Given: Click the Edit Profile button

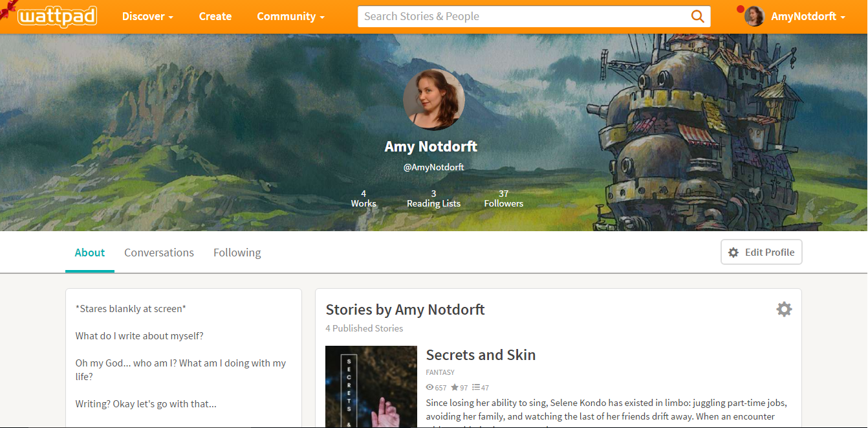Looking at the screenshot, I should point(761,252).
